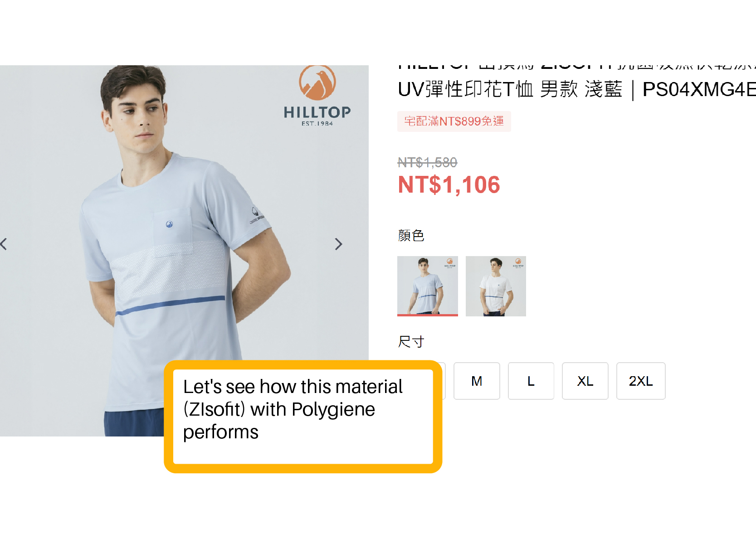
Task: Click the Polygiene material annotation box
Action: [303, 417]
